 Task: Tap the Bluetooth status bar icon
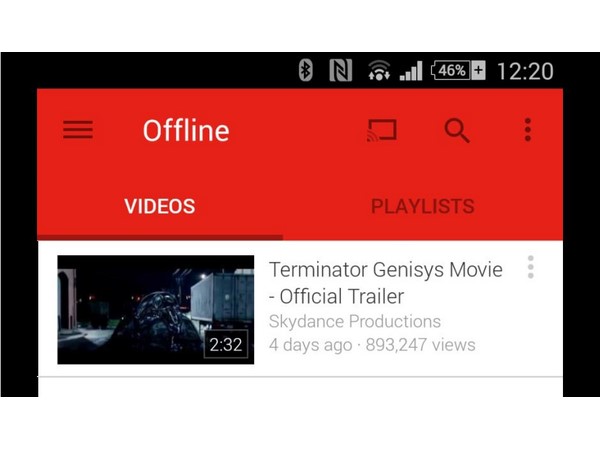coord(305,70)
